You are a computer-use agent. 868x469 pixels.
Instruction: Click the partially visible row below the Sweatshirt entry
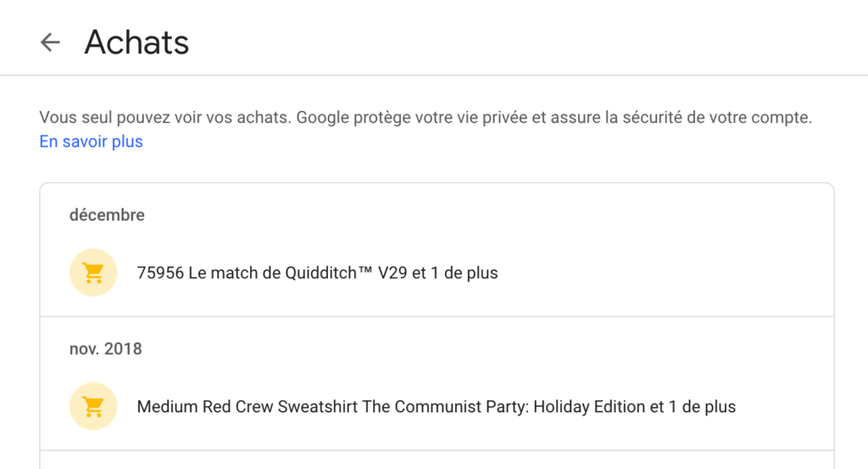pyautogui.click(x=437, y=460)
